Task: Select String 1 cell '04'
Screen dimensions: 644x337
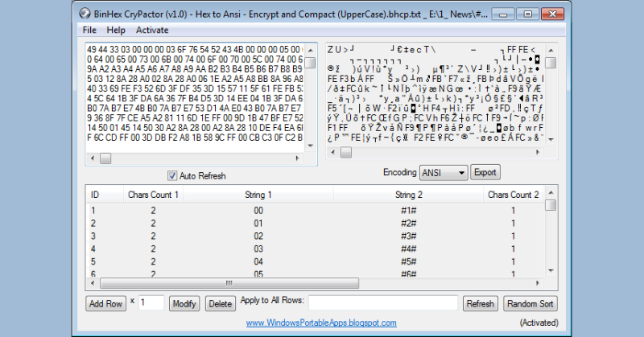Action: tap(258, 261)
